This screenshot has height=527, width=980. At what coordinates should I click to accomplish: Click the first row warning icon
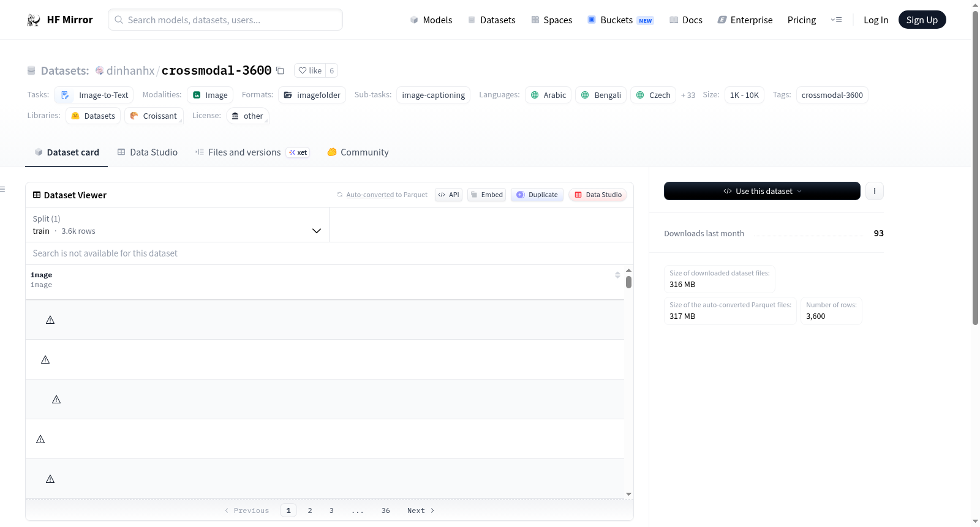pyautogui.click(x=50, y=320)
